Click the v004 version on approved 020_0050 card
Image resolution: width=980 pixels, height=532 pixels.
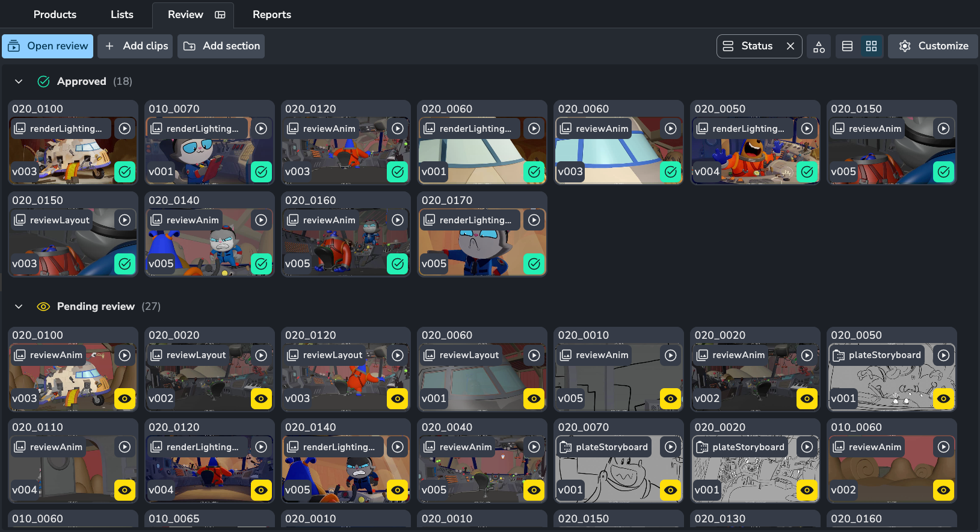(x=707, y=172)
